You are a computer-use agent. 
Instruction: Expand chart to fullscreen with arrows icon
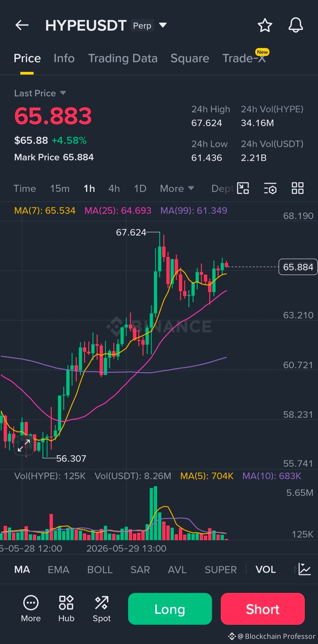[x=24, y=445]
